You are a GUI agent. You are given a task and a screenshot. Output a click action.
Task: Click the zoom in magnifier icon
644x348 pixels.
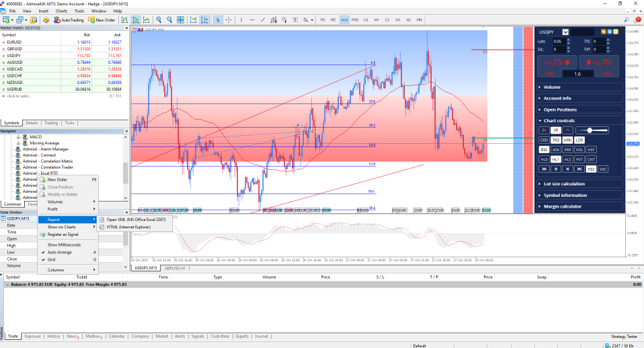[x=159, y=19]
